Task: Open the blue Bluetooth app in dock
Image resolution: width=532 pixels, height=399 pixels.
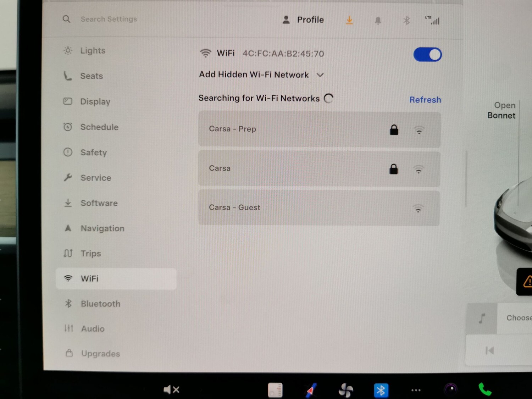Action: [x=381, y=390]
